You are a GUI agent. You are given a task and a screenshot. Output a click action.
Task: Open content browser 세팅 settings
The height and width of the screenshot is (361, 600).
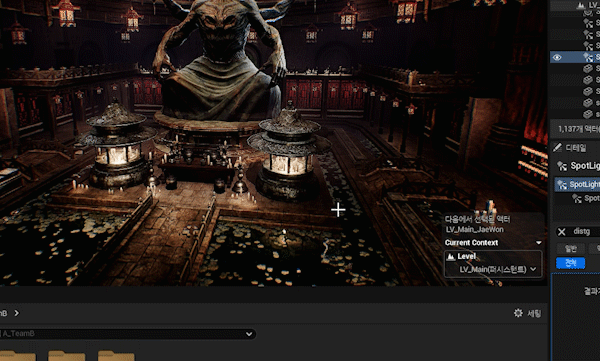(x=534, y=314)
